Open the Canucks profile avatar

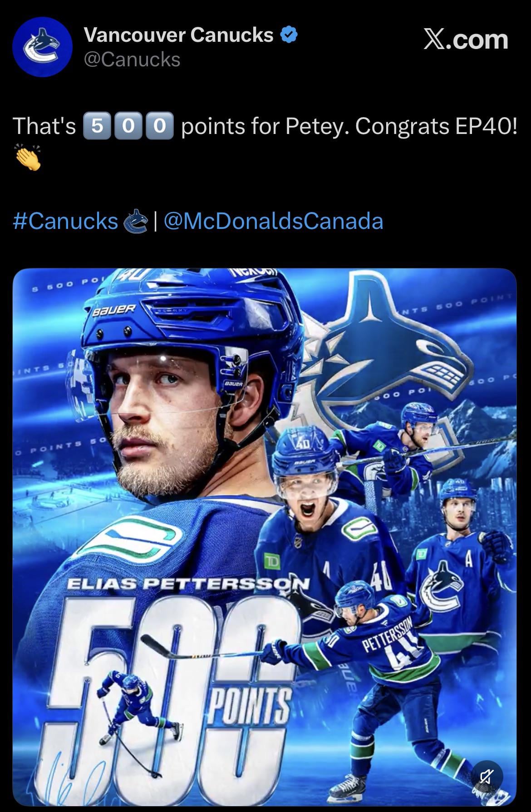pos(42,47)
